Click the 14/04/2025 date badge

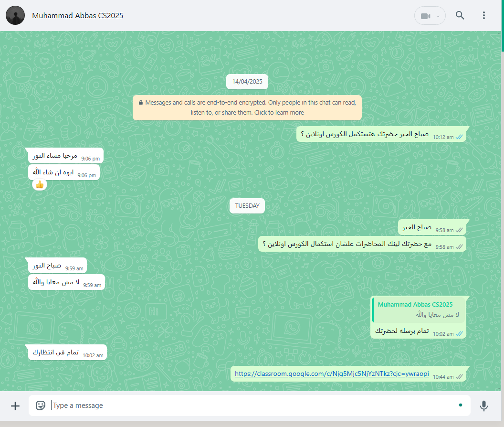[247, 81]
